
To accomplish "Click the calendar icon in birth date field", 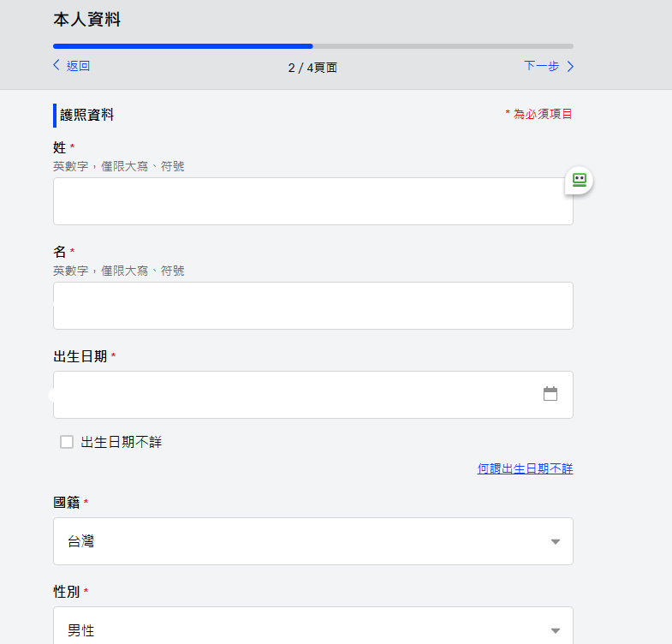I will pos(550,394).
